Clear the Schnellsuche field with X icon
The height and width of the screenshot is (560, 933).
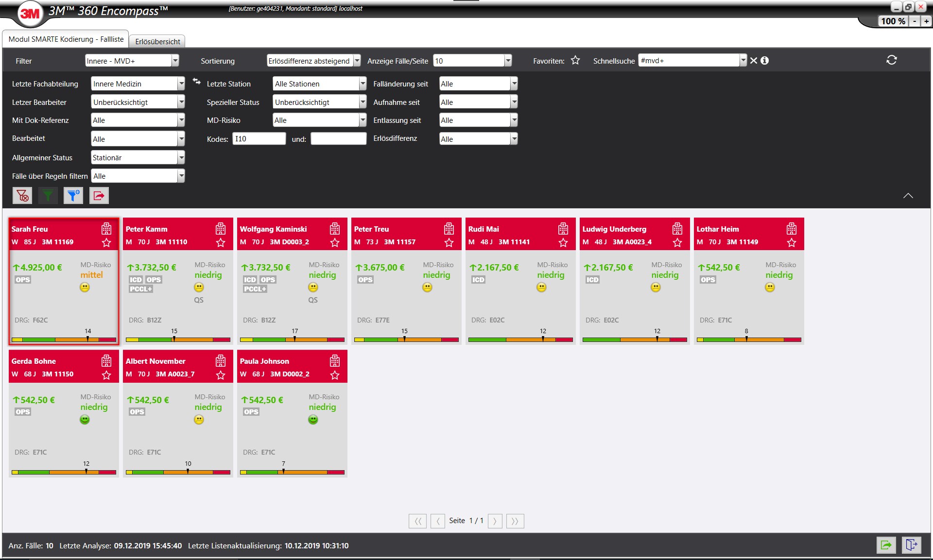tap(753, 61)
